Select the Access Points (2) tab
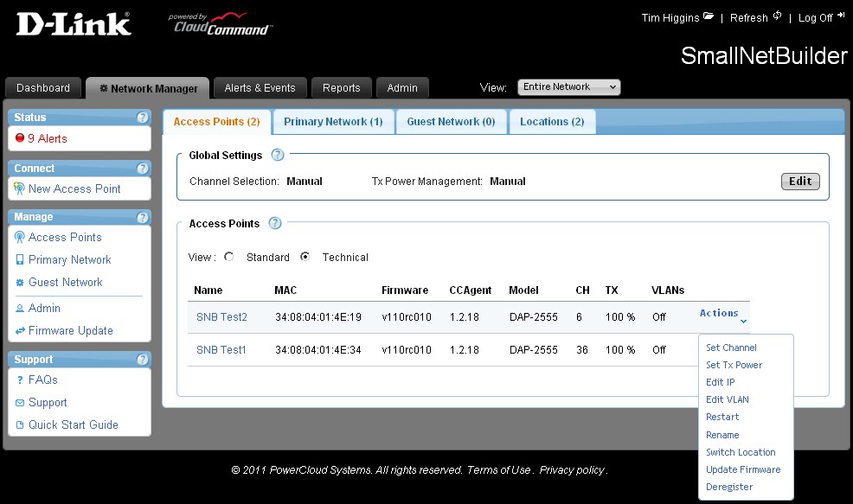 tap(216, 122)
